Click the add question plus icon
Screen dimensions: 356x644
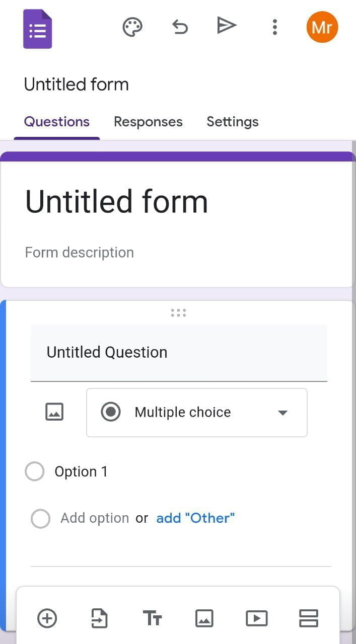(x=47, y=618)
